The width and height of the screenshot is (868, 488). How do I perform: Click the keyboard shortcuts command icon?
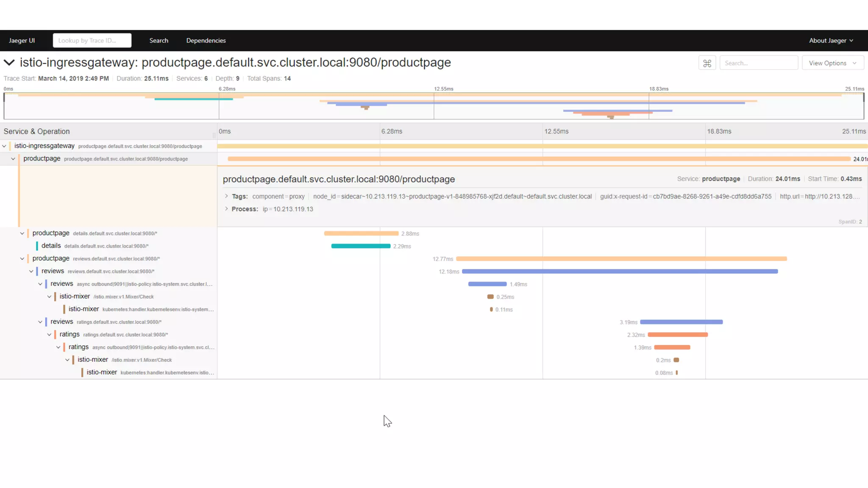(x=707, y=63)
